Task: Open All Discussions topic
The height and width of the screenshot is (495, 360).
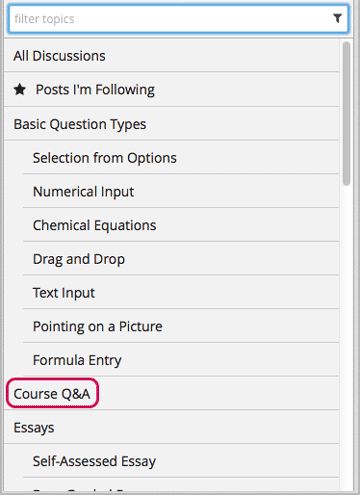Action: (172, 55)
